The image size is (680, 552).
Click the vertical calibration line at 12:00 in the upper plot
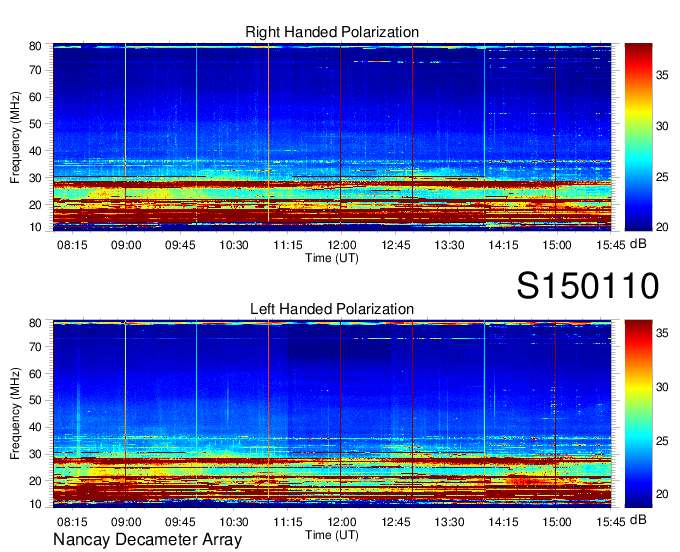(x=340, y=137)
